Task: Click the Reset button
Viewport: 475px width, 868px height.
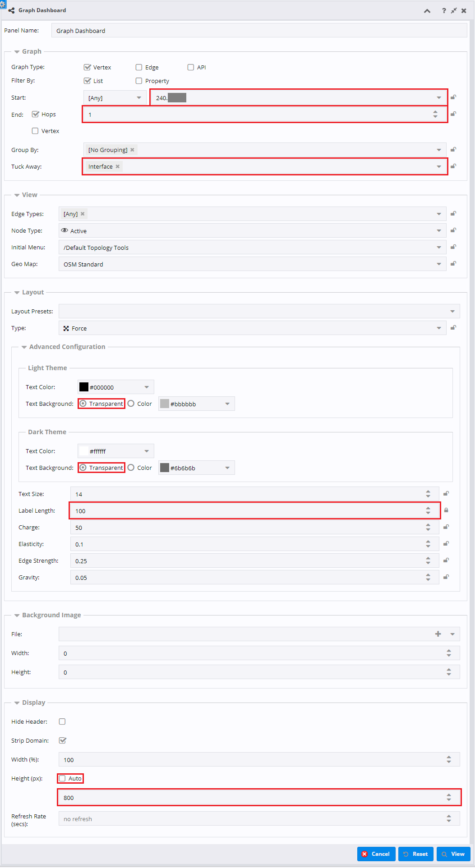Action: (x=416, y=854)
